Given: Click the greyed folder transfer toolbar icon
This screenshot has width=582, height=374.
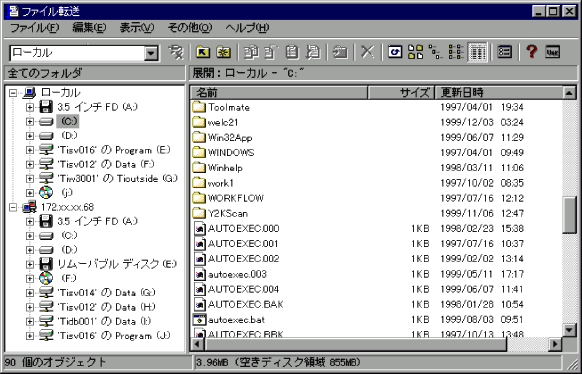Looking at the screenshot, I should coord(340,52).
